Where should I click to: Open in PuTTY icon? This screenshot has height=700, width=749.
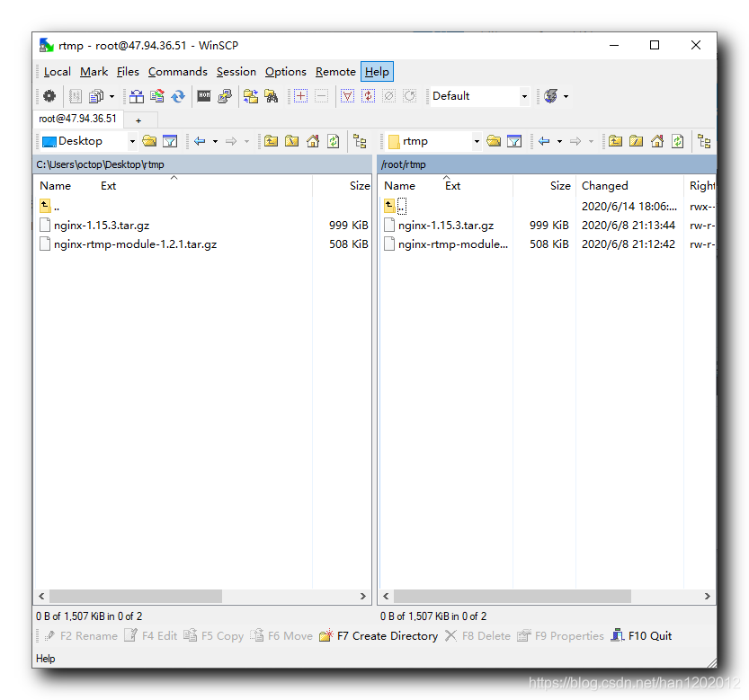click(x=225, y=96)
